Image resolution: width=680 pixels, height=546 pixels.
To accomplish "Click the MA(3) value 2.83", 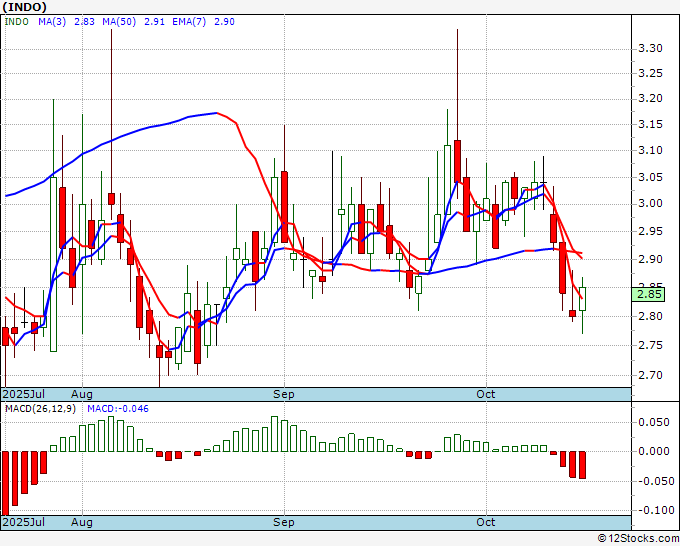I will click(84, 22).
